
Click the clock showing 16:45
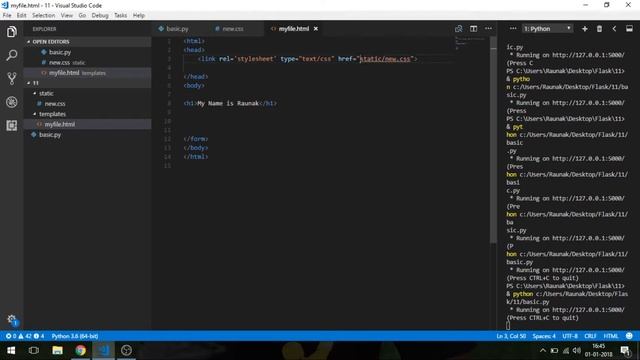(x=598, y=346)
